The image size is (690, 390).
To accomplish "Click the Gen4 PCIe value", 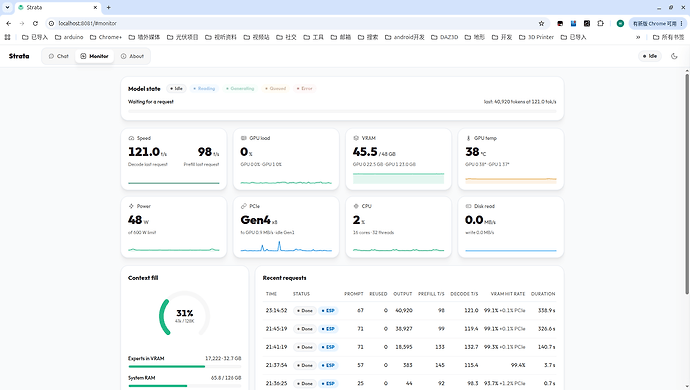I will tap(255, 220).
